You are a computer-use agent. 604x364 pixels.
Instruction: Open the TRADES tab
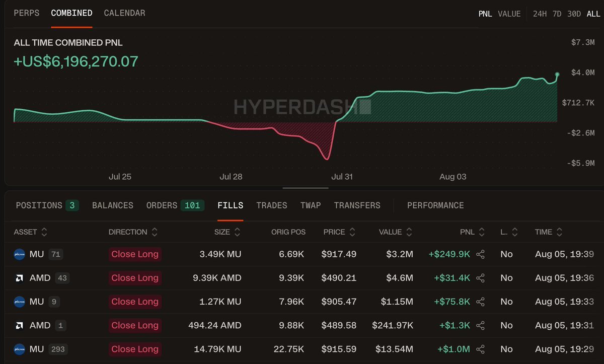(x=272, y=205)
